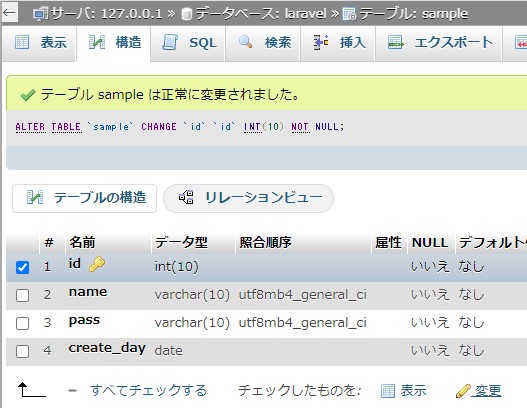Click the 変更 link for checked columns
527x408 pixels.
pos(488,391)
